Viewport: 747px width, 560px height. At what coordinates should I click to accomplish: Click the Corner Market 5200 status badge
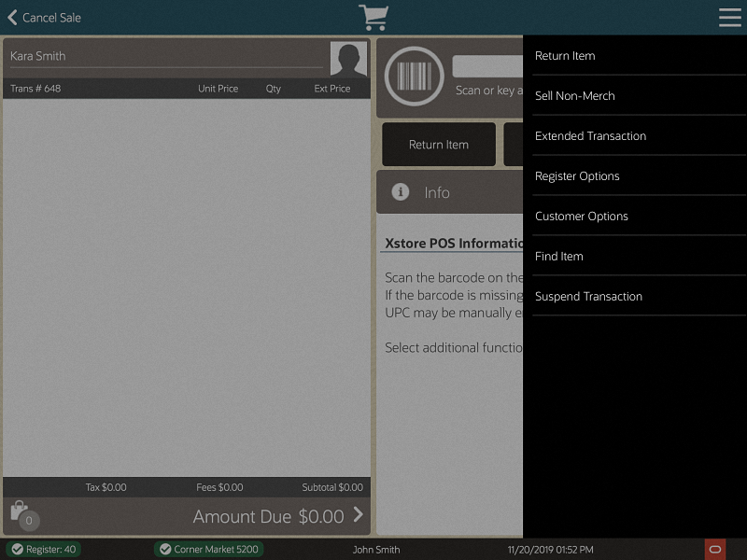coord(208,549)
